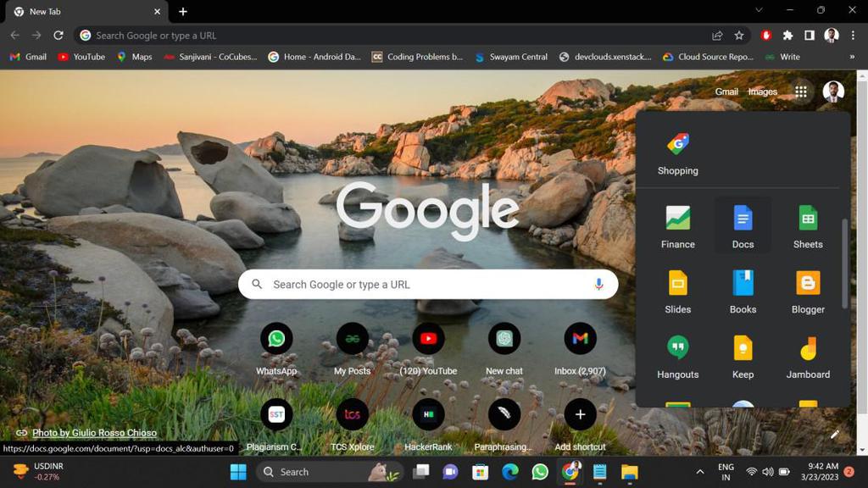Open Cloud Source Repo bookmark
The width and height of the screenshot is (868, 488).
708,57
